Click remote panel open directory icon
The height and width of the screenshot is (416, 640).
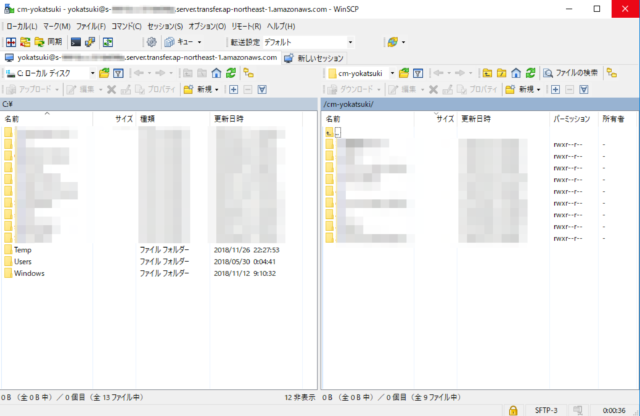pos(404,73)
